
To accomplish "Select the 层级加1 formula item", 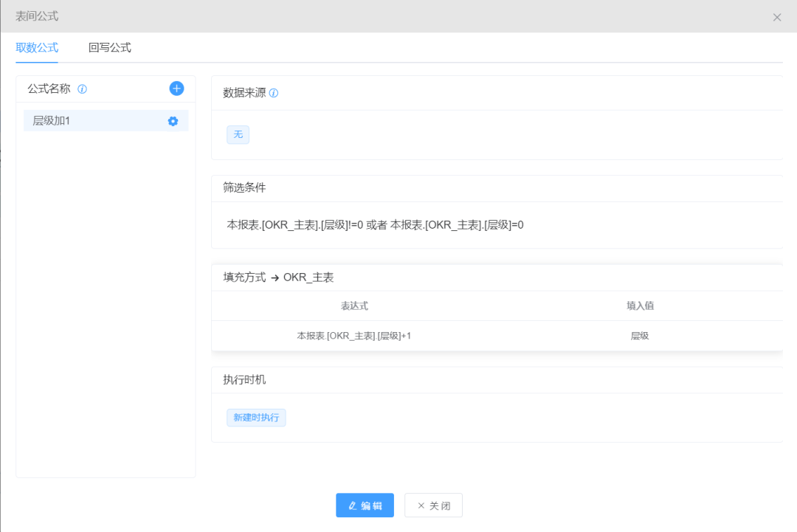I will (x=106, y=121).
